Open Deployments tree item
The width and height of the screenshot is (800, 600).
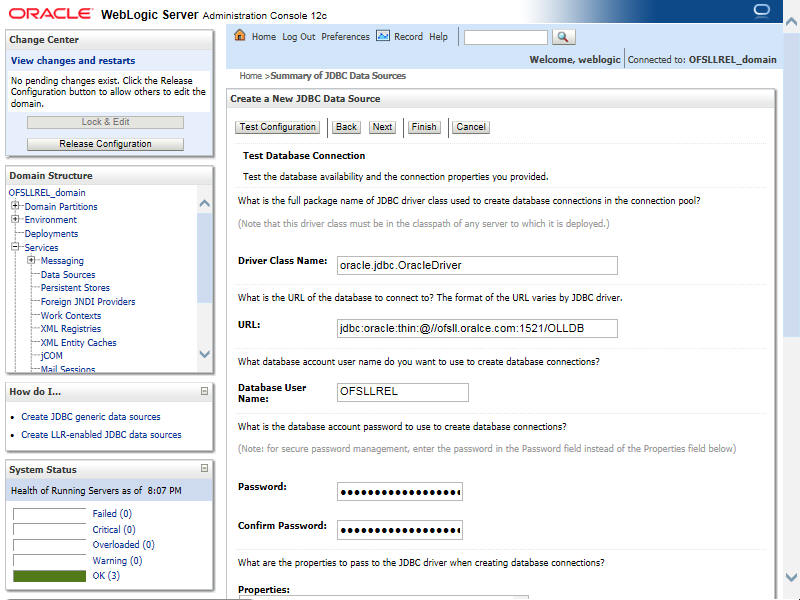pyautogui.click(x=51, y=234)
